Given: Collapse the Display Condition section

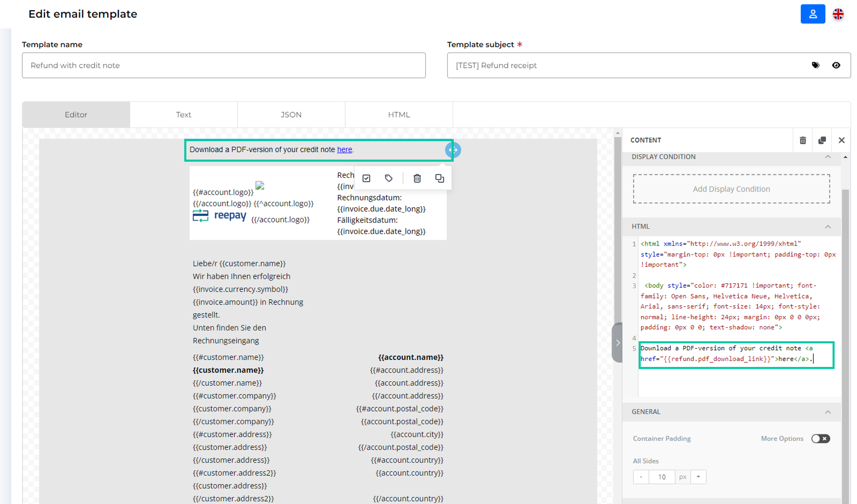Looking at the screenshot, I should pos(828,157).
